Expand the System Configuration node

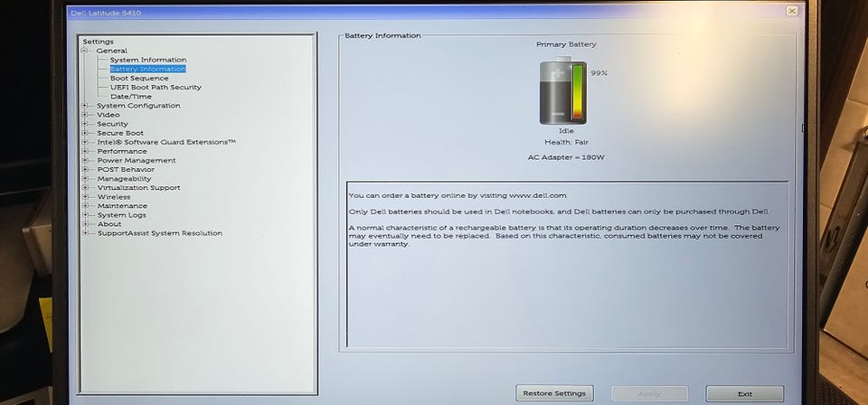click(x=85, y=106)
